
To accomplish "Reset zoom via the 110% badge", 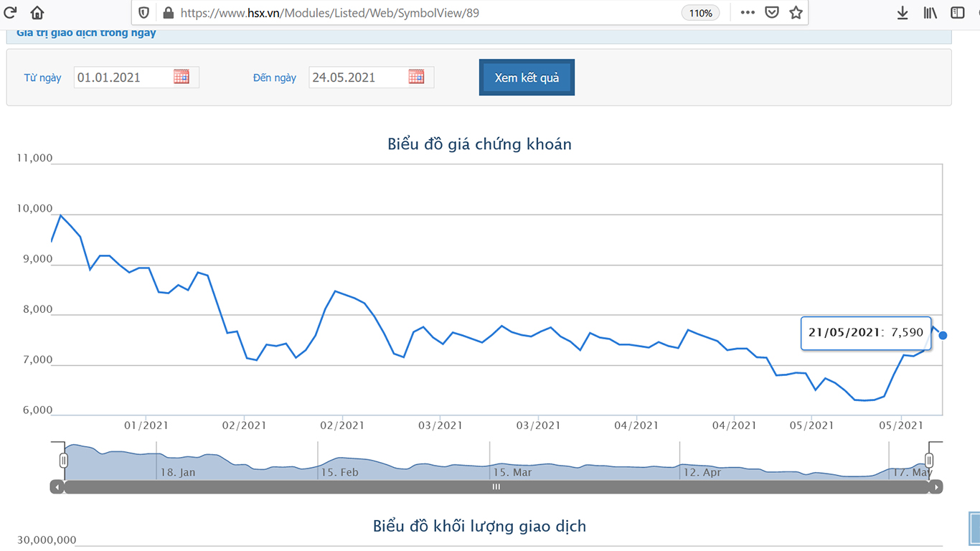I will pos(700,13).
